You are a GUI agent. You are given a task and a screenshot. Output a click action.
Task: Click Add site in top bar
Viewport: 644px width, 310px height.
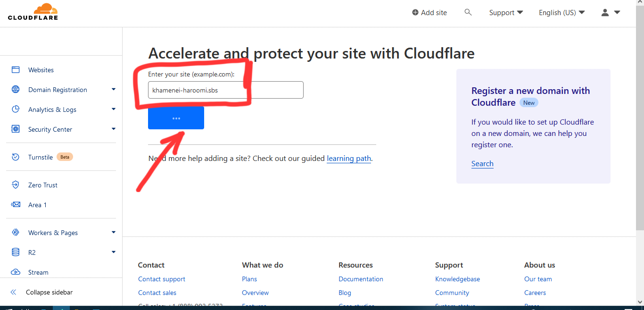pos(429,13)
